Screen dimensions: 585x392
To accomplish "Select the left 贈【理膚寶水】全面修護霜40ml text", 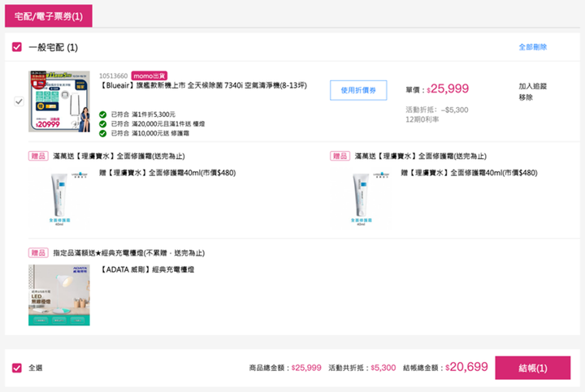I will (x=167, y=173).
